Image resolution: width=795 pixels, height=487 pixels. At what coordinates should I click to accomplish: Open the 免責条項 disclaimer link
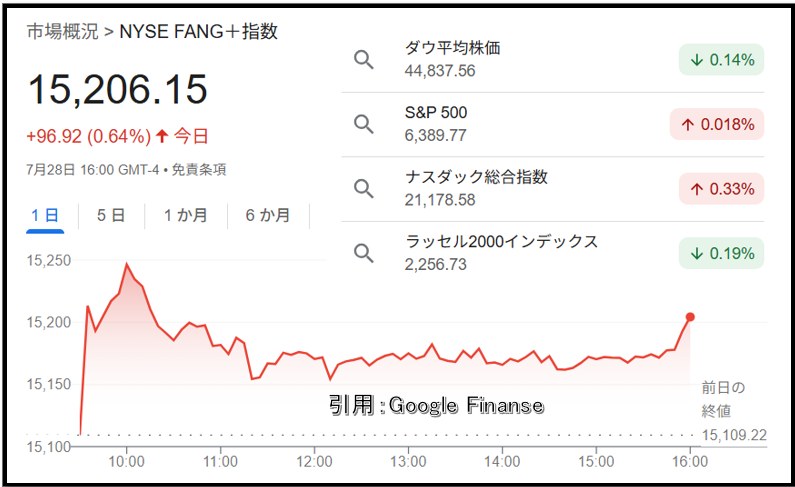coord(199,170)
